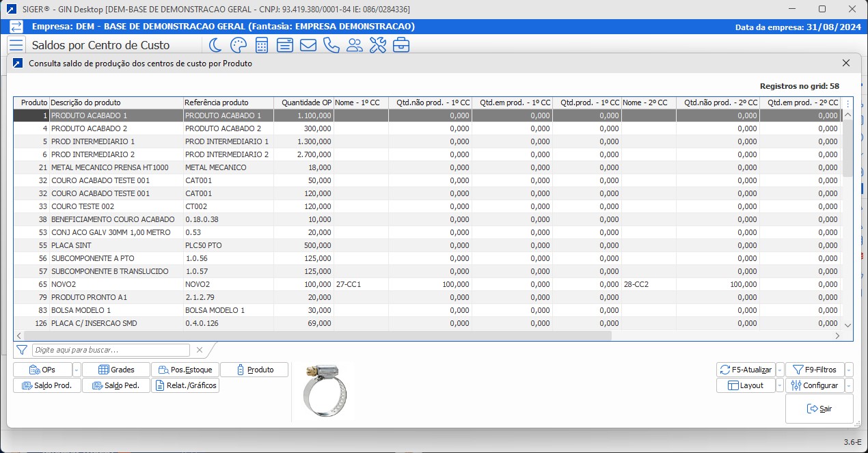Click the notes card icon in the toolbar
868x453 pixels.
pos(284,44)
